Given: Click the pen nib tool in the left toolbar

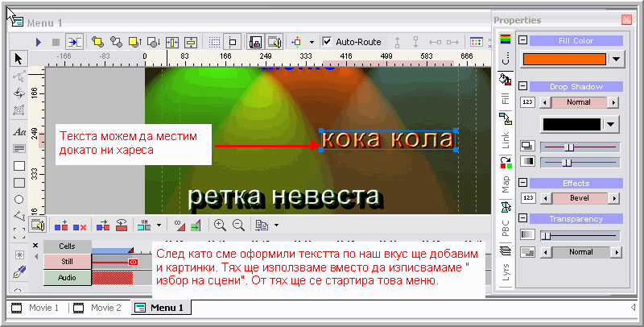Looking at the screenshot, I should click(19, 271).
